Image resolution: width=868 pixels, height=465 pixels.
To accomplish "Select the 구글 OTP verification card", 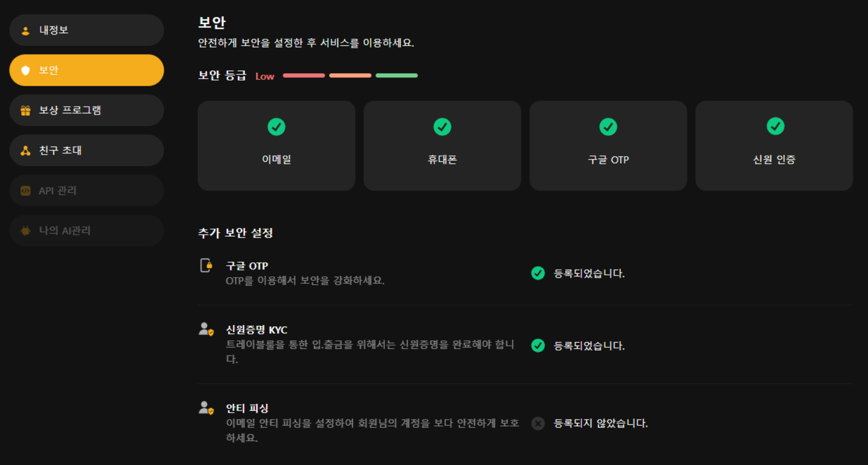I will (608, 146).
